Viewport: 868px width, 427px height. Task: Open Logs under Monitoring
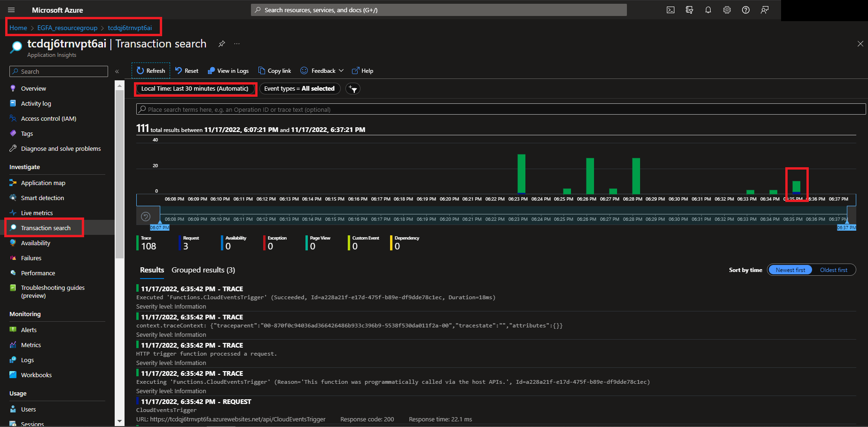[27, 360]
